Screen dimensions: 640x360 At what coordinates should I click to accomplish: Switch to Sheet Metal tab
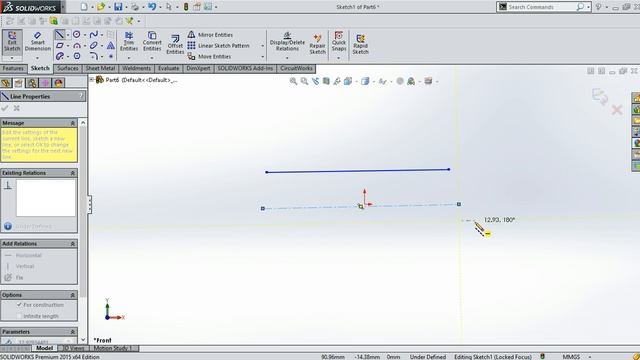[100, 69]
